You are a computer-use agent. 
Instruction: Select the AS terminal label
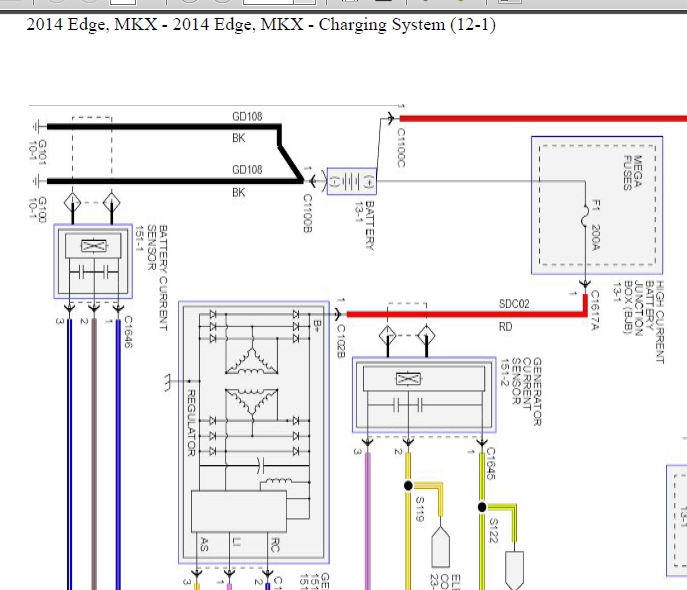[204, 544]
